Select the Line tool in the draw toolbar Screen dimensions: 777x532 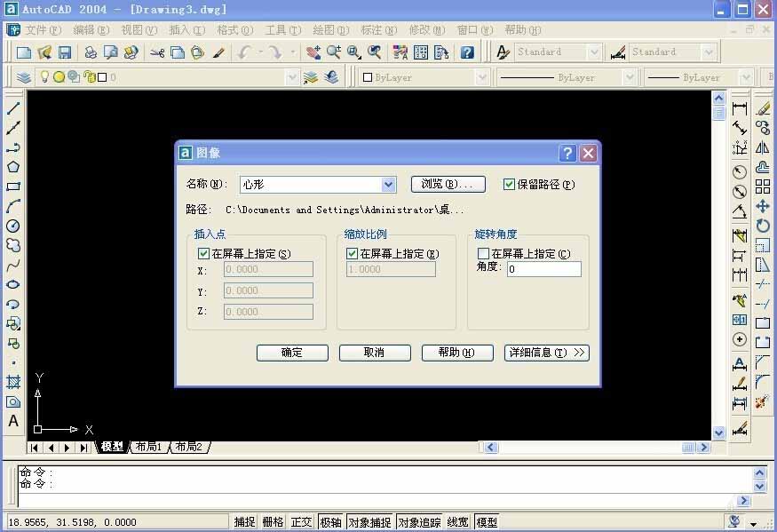point(13,108)
